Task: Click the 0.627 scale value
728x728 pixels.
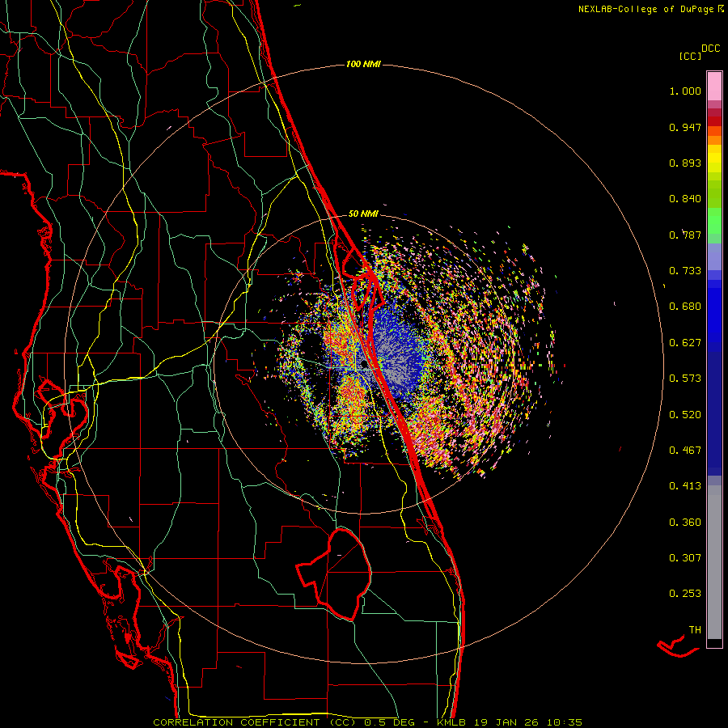Action: coord(685,343)
